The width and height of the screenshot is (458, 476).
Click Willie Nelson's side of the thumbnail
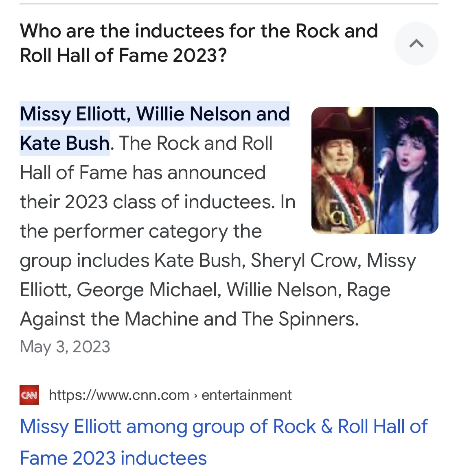[x=343, y=170]
